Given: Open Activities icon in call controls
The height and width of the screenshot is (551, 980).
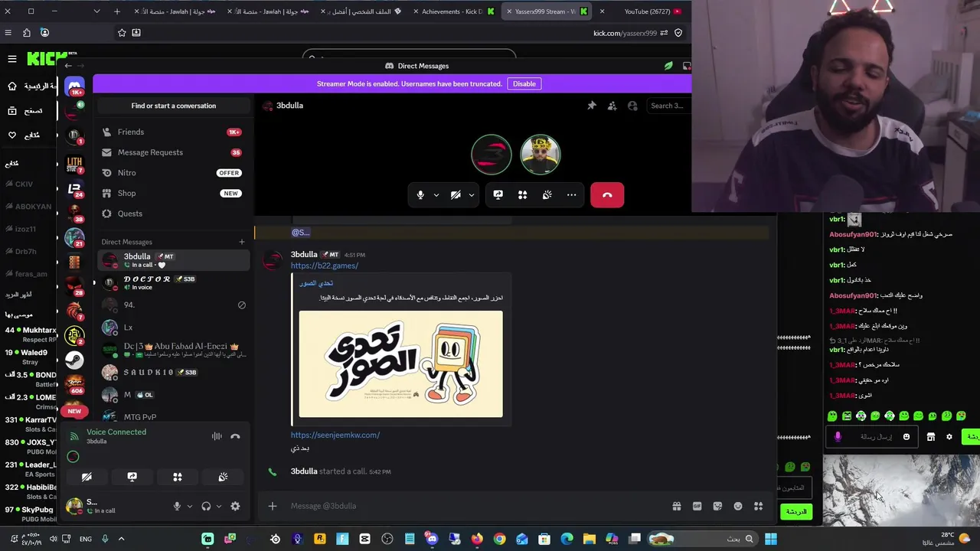Looking at the screenshot, I should coord(522,195).
